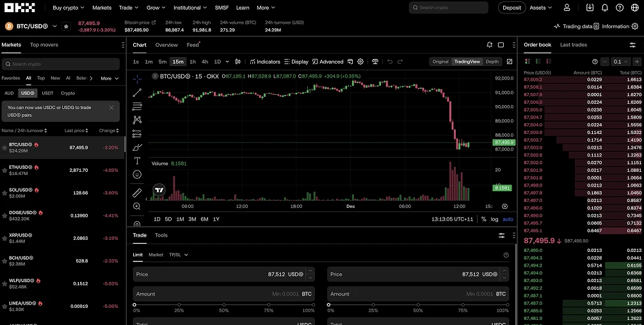
Task: Expand the Grow menu
Action: [x=156, y=8]
